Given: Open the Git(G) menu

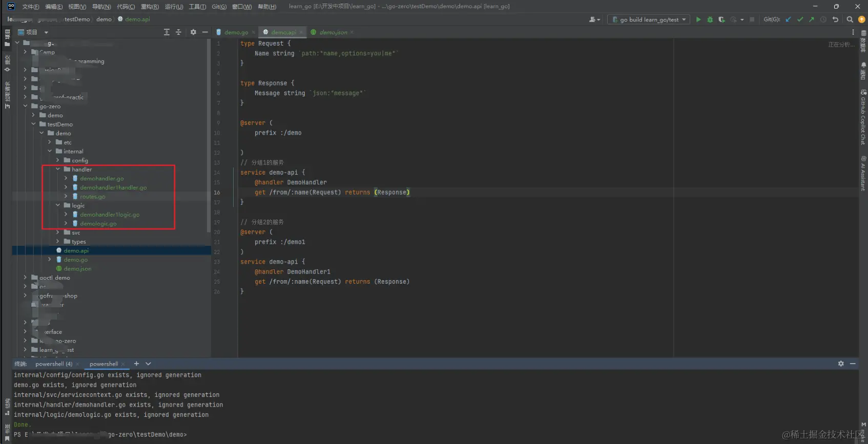Looking at the screenshot, I should (219, 7).
